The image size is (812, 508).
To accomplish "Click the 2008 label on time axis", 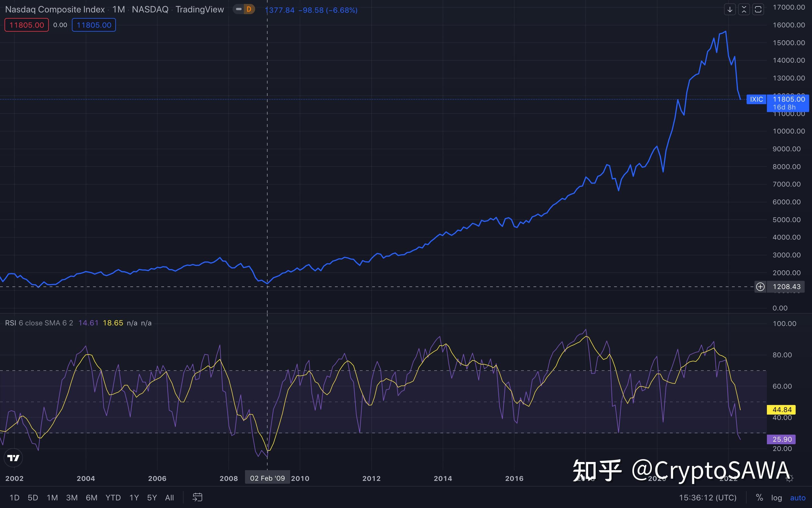I will pyautogui.click(x=228, y=478).
